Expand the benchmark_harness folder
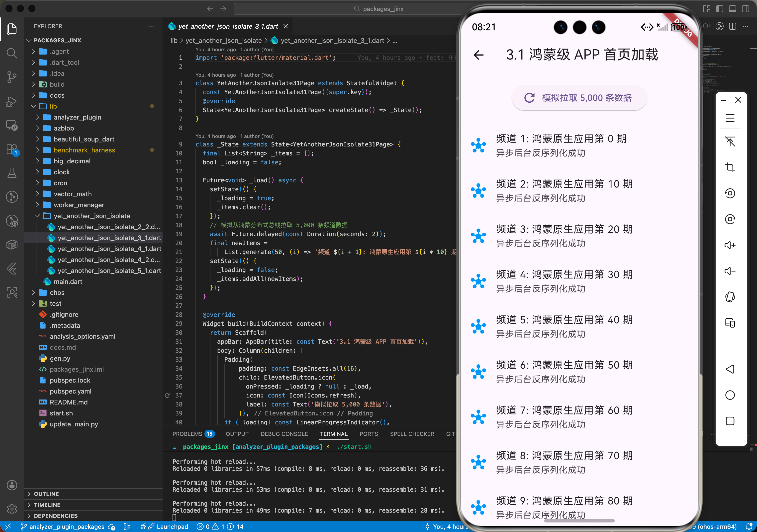This screenshot has height=532, width=757. 85,150
